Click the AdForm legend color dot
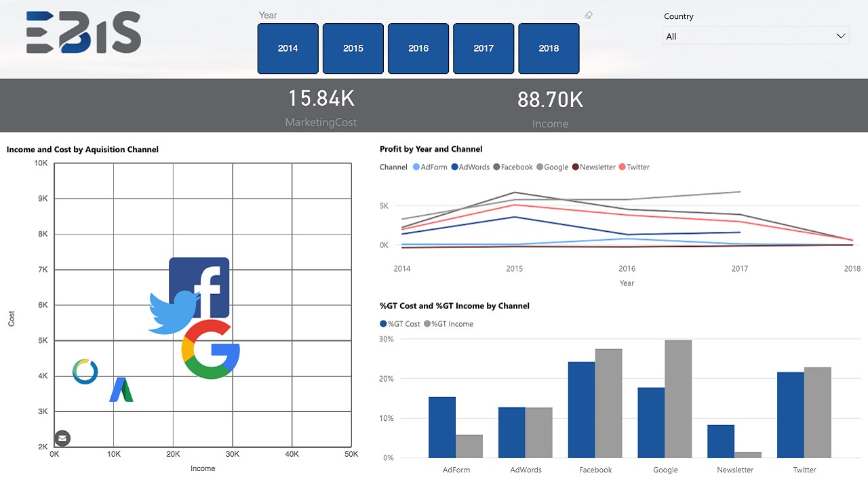Image resolution: width=868 pixels, height=488 pixels. (416, 167)
